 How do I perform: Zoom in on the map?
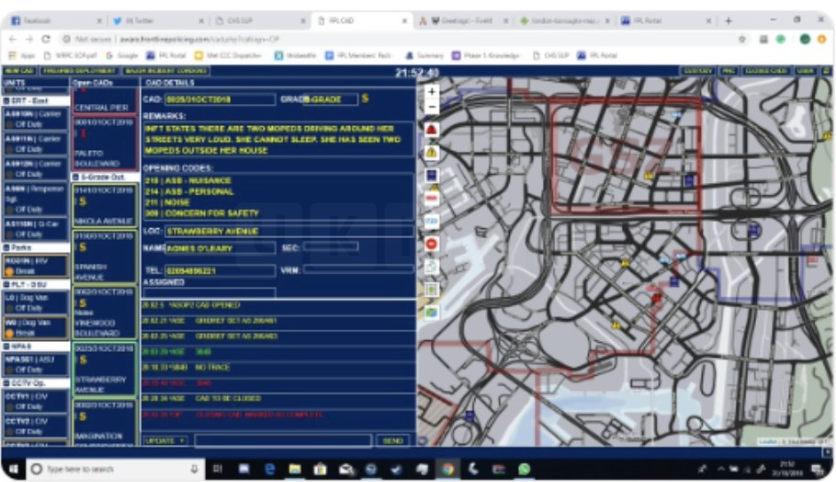pos(431,92)
